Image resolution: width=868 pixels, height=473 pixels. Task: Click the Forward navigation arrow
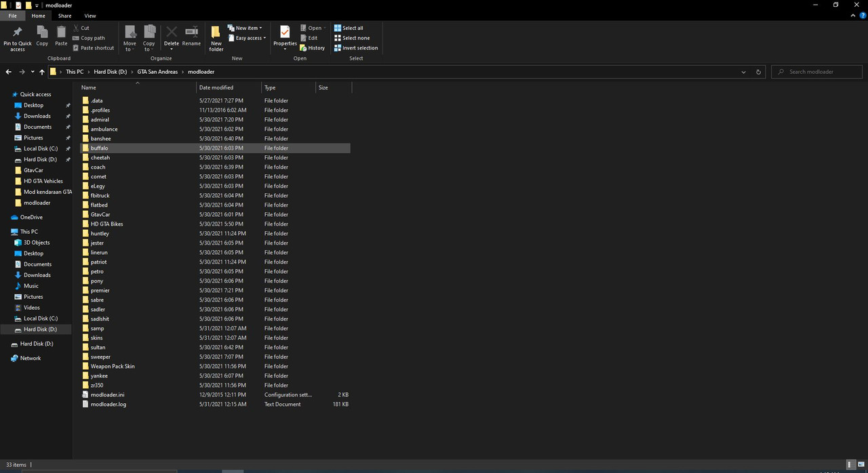coord(22,72)
